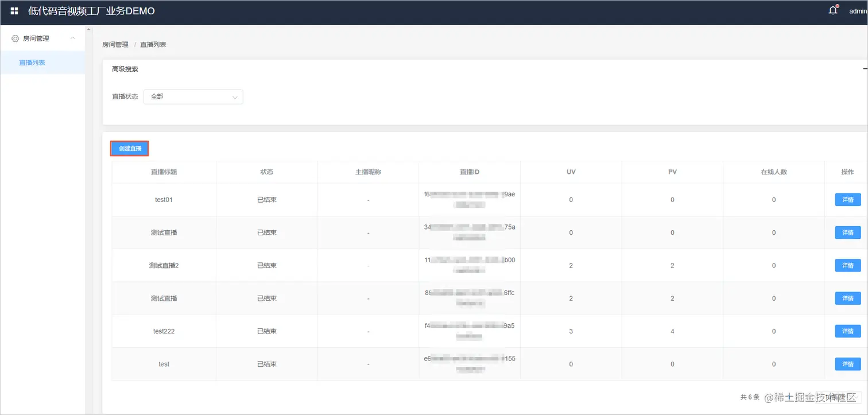Open 详情 for test01 row
The image size is (868, 415).
[847, 200]
